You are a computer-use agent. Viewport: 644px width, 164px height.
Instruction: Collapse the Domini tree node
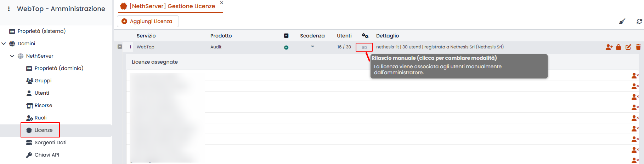point(4,43)
